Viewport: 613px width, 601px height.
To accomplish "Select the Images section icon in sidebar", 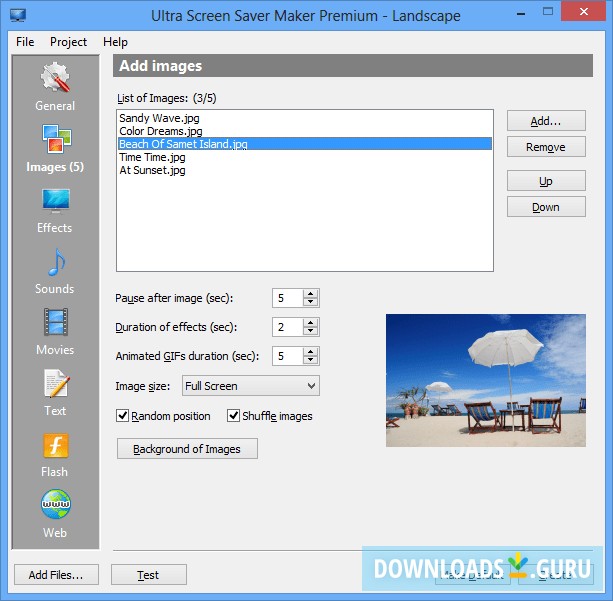I will coord(56,138).
